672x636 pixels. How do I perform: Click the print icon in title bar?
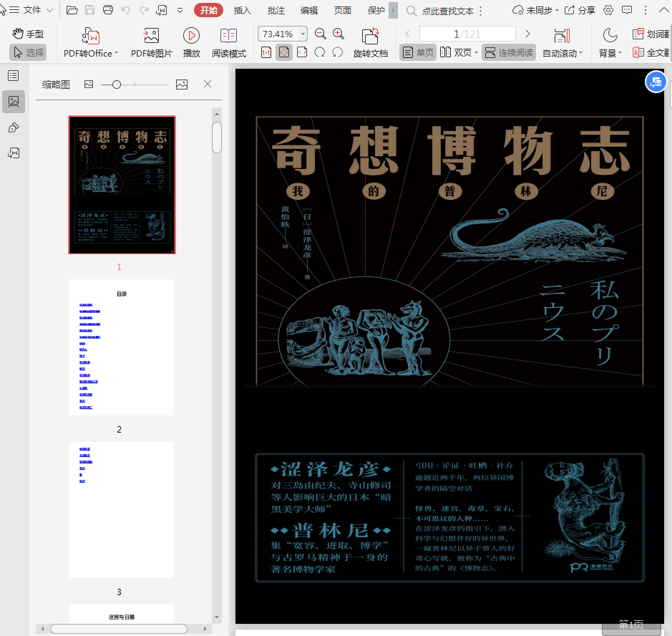[x=108, y=10]
